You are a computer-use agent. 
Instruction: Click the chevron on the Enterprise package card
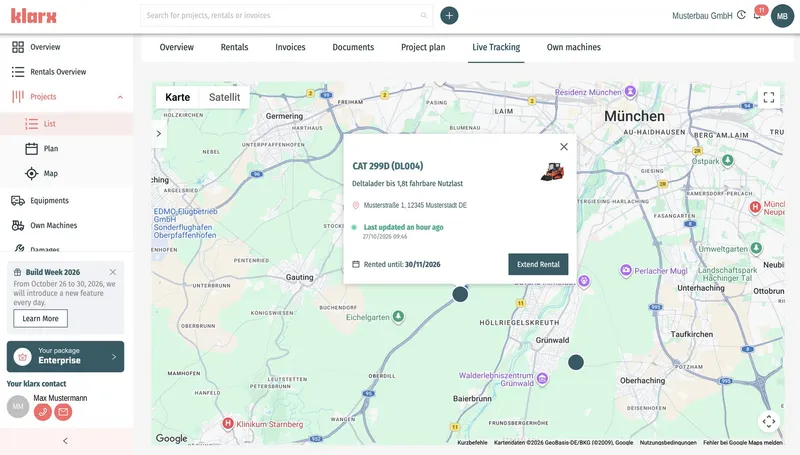(114, 357)
